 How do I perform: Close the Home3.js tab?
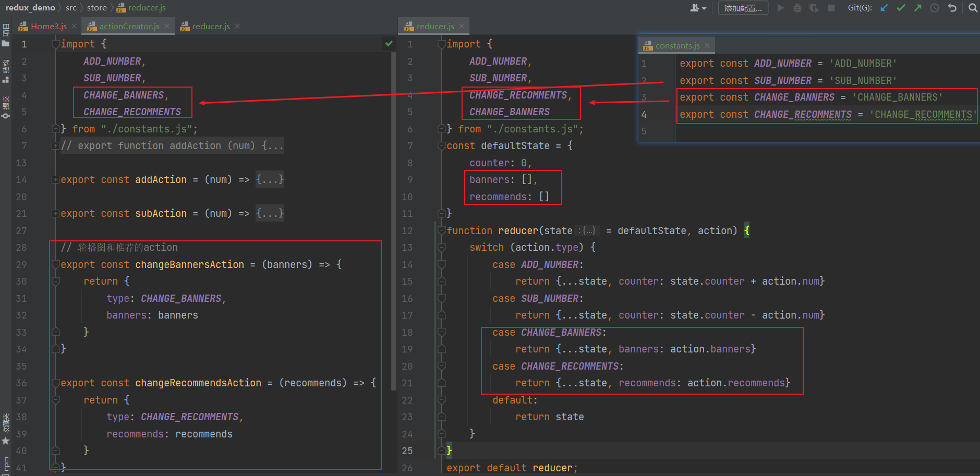(74, 26)
